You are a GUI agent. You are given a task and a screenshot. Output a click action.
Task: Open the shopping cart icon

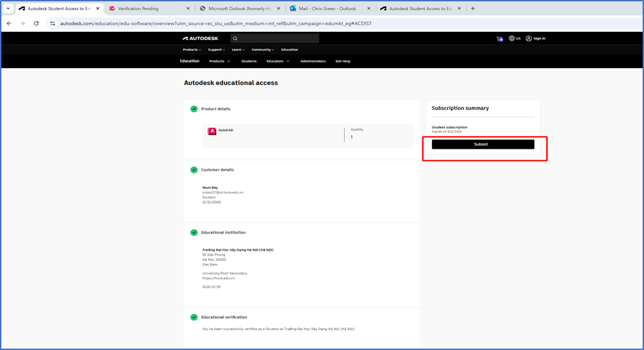tap(500, 39)
